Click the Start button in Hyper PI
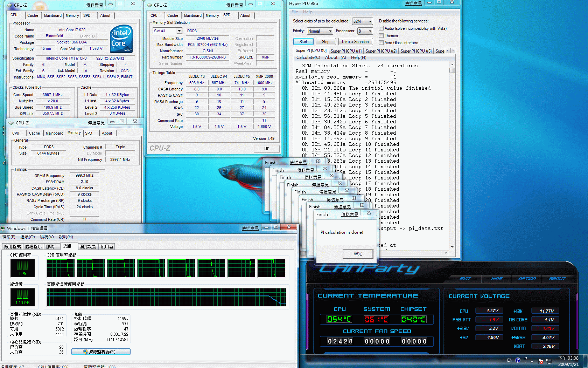588x368 pixels. pyautogui.click(x=303, y=42)
